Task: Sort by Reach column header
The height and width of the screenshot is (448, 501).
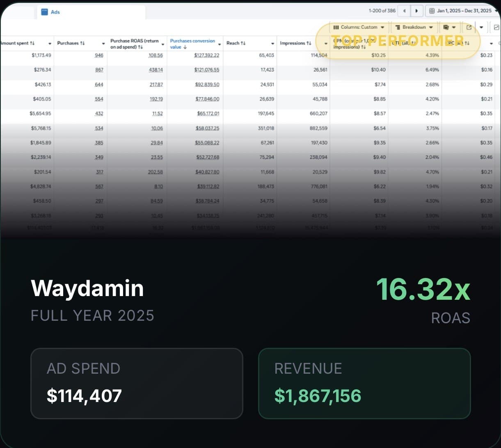Action: 236,43
